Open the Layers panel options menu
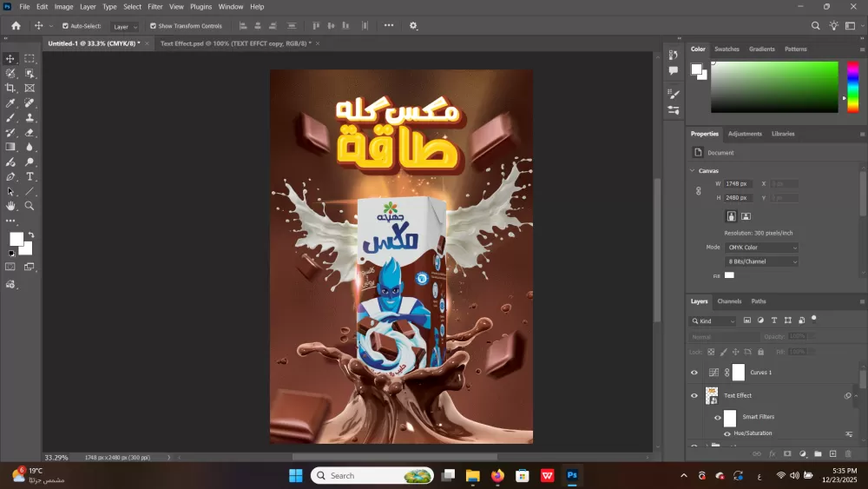The height and width of the screenshot is (489, 868). click(862, 301)
